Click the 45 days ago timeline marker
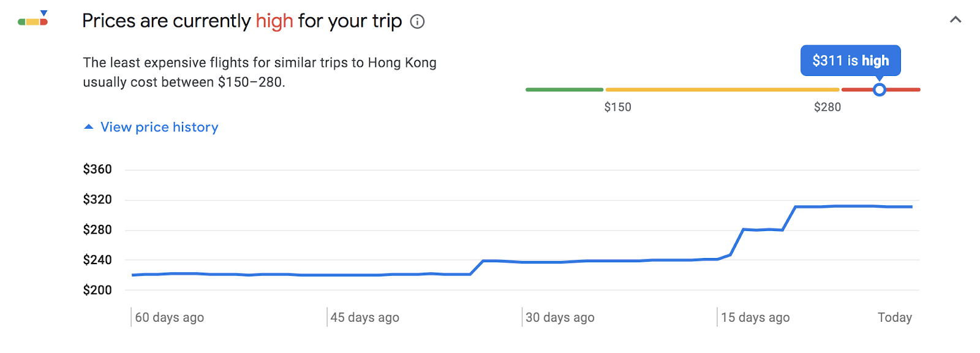This screenshot has height=353, width=980. 364,317
